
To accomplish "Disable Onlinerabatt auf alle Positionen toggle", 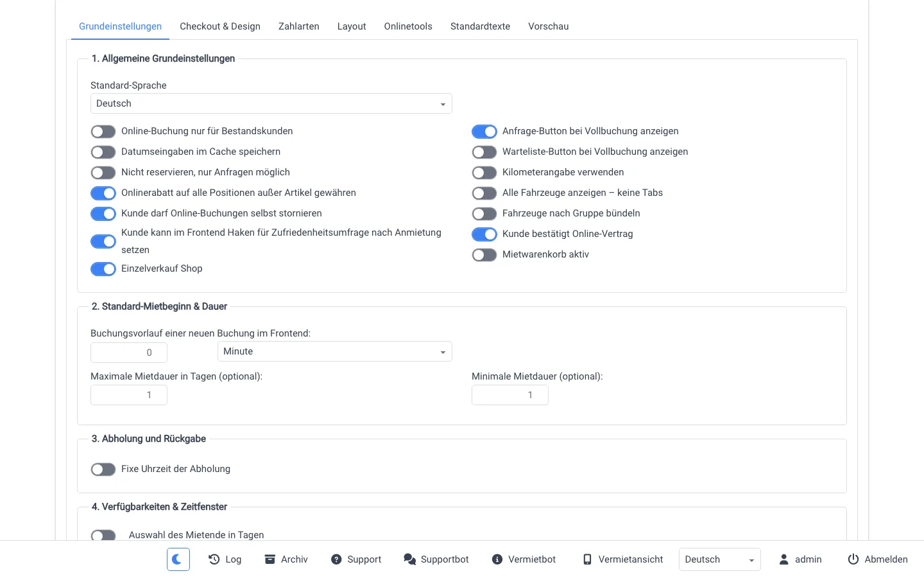I will click(x=103, y=193).
